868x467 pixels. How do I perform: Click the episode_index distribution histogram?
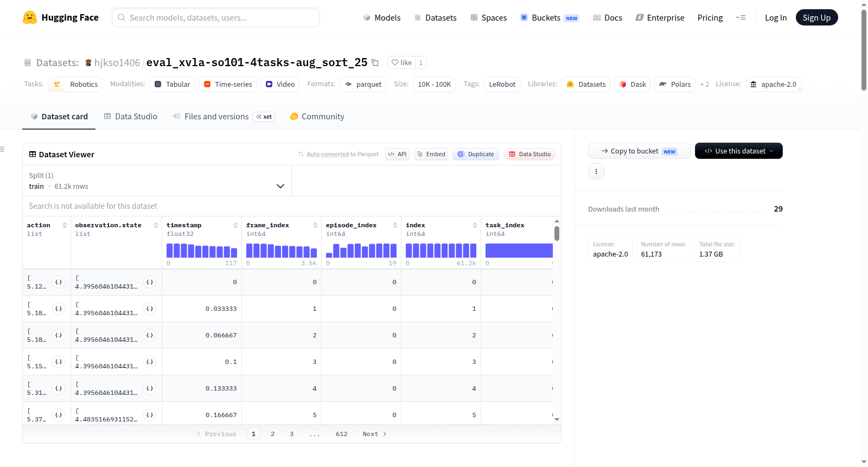click(x=361, y=251)
